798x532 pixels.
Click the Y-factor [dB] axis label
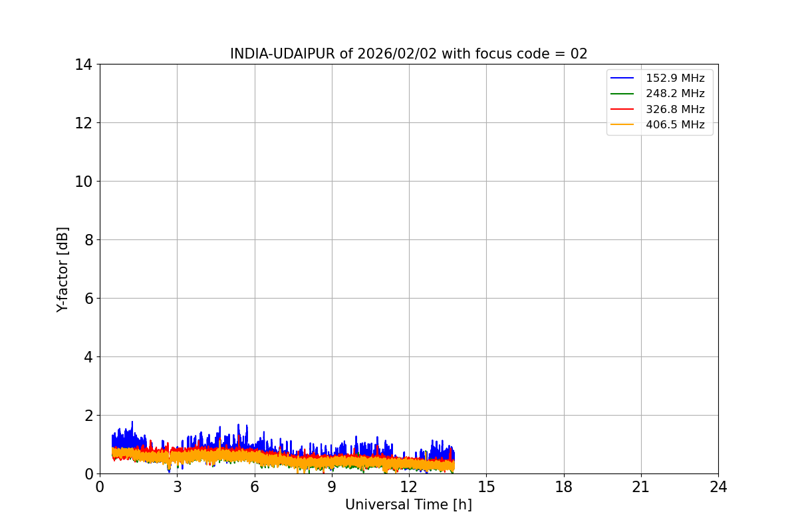[63, 269]
